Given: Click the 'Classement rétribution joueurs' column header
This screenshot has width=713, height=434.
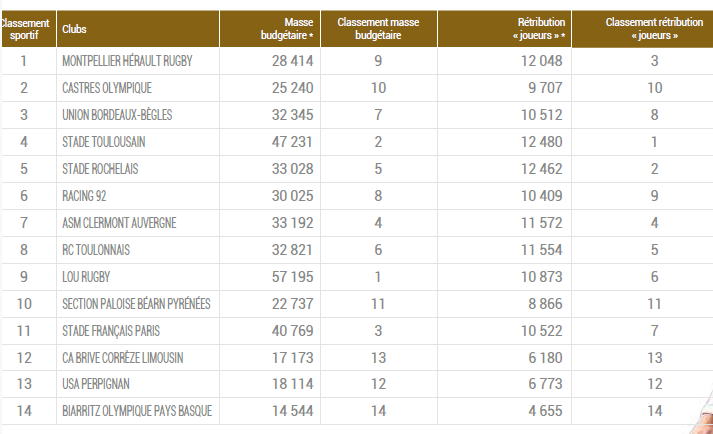Looking at the screenshot, I should pos(655,29).
